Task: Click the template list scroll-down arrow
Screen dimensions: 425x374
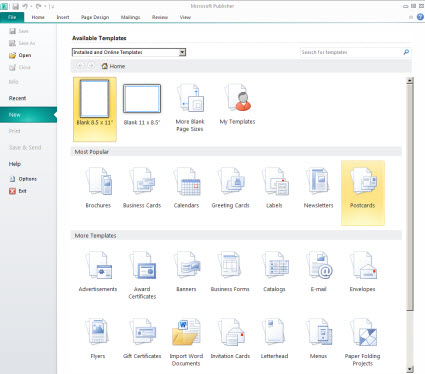Action: pyautogui.click(x=410, y=369)
